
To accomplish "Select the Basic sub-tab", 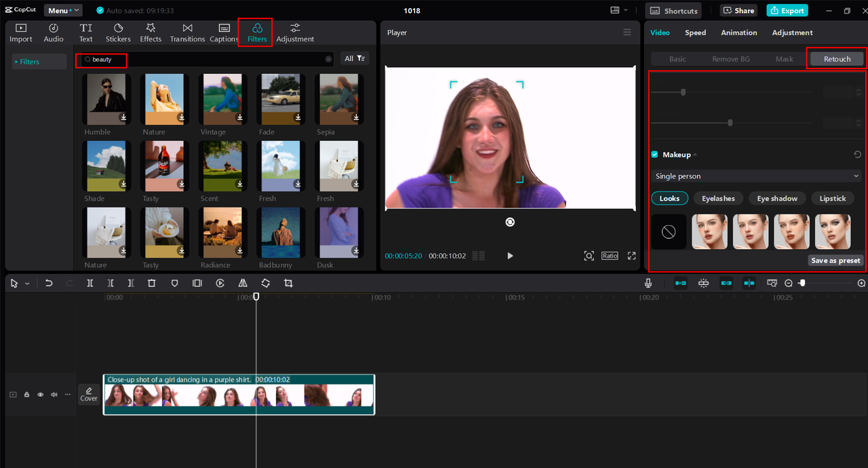I will tap(677, 59).
